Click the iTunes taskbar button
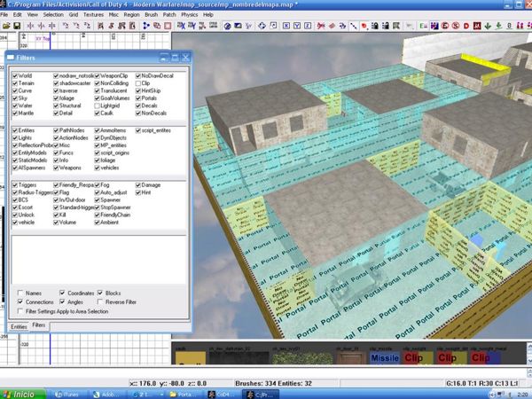 coord(68,395)
